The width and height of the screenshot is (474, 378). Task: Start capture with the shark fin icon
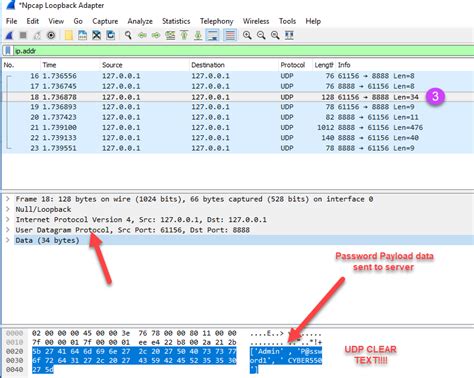point(9,35)
